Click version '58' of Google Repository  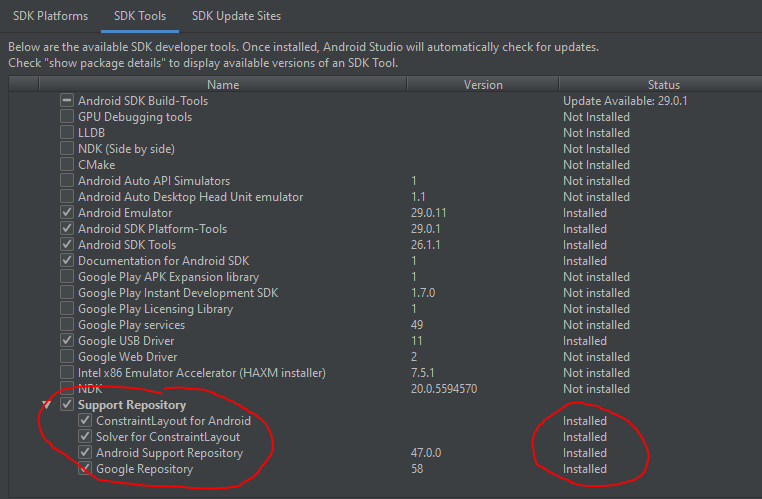coord(416,469)
